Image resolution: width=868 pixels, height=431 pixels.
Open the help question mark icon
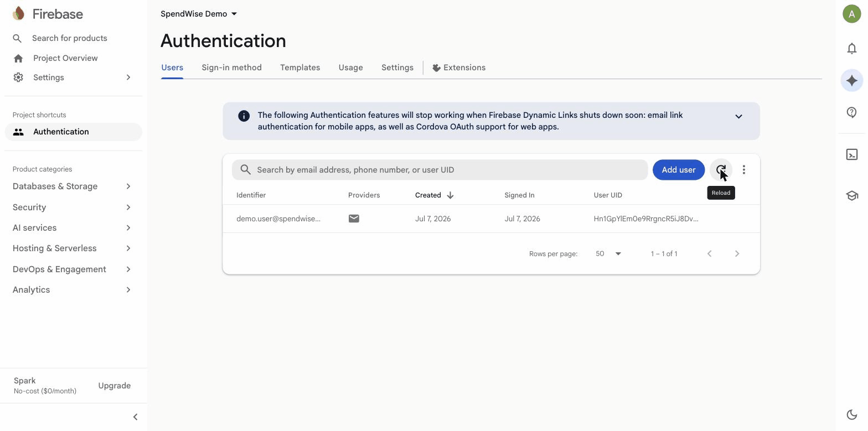point(852,112)
